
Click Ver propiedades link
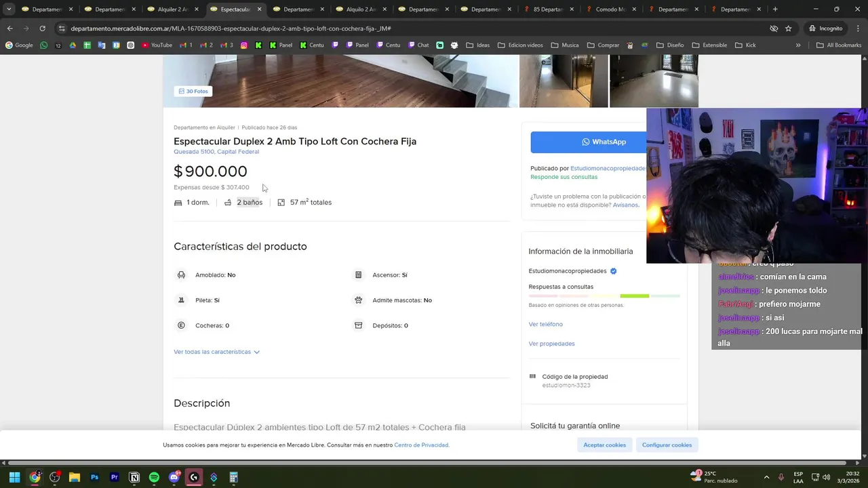click(x=552, y=344)
